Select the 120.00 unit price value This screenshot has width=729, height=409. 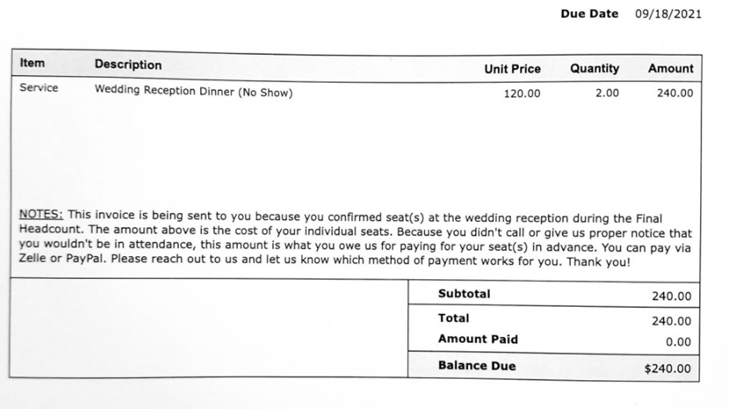point(521,93)
